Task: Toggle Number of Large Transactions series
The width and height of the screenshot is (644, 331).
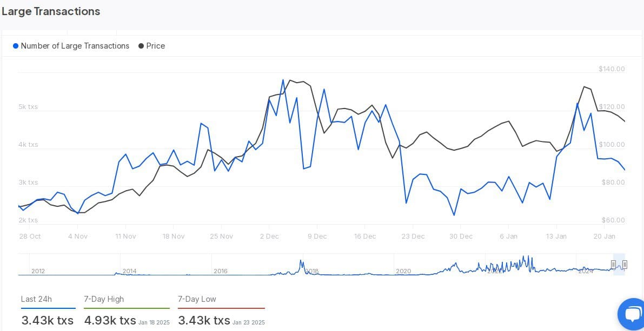Action: coord(75,46)
